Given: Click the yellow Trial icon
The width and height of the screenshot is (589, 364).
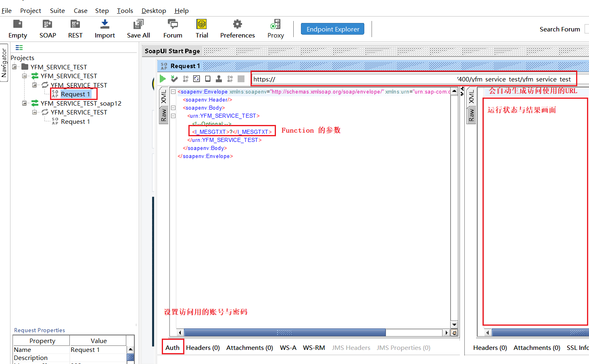Looking at the screenshot, I should pyautogui.click(x=202, y=24).
